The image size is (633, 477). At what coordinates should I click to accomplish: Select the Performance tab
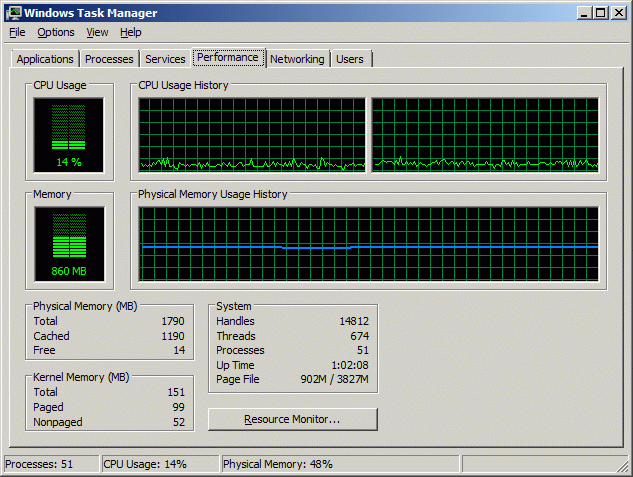pyautogui.click(x=228, y=58)
